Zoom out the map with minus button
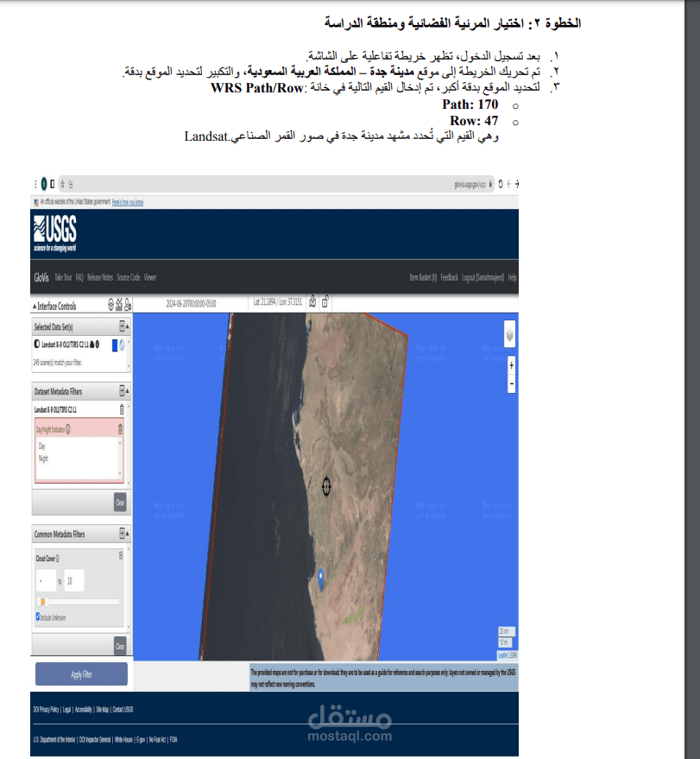Image resolution: width=700 pixels, height=759 pixels. pos(511,384)
